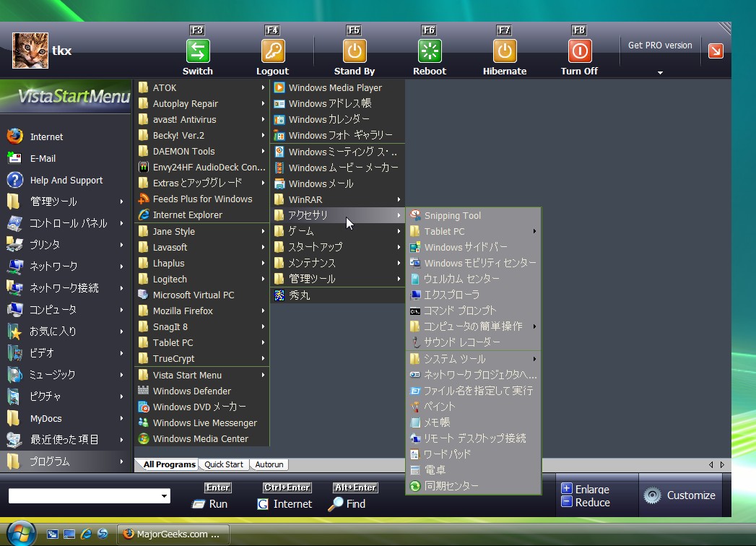The height and width of the screenshot is (546, 756).
Task: Open 同期センター (Sync Center)
Action: tap(474, 486)
